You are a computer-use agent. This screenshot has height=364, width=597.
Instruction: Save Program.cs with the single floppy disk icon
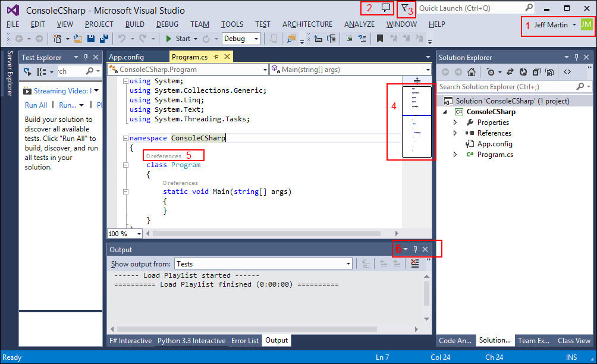tap(90, 39)
